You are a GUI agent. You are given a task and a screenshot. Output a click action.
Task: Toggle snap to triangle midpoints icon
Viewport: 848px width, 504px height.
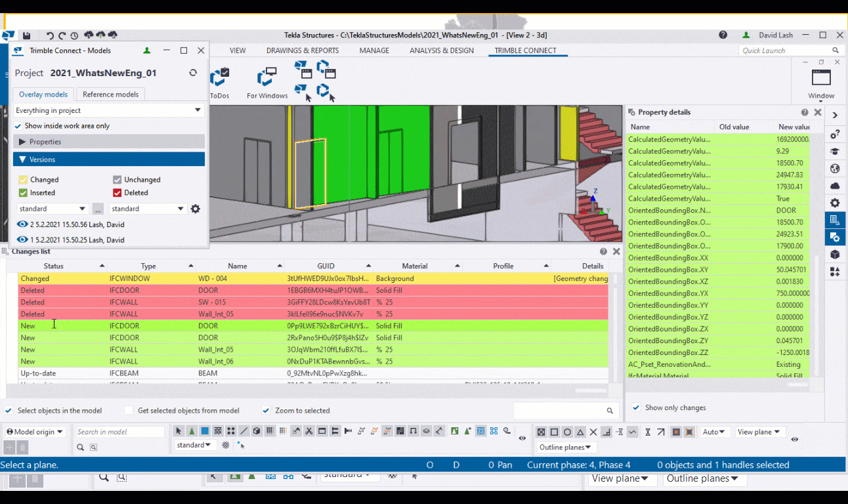point(580,432)
